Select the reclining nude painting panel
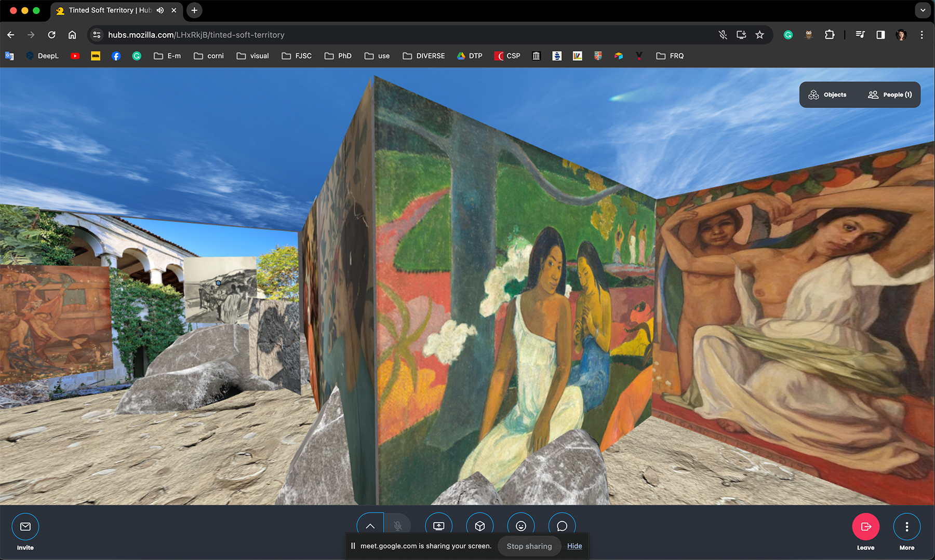The height and width of the screenshot is (560, 935). [795, 322]
